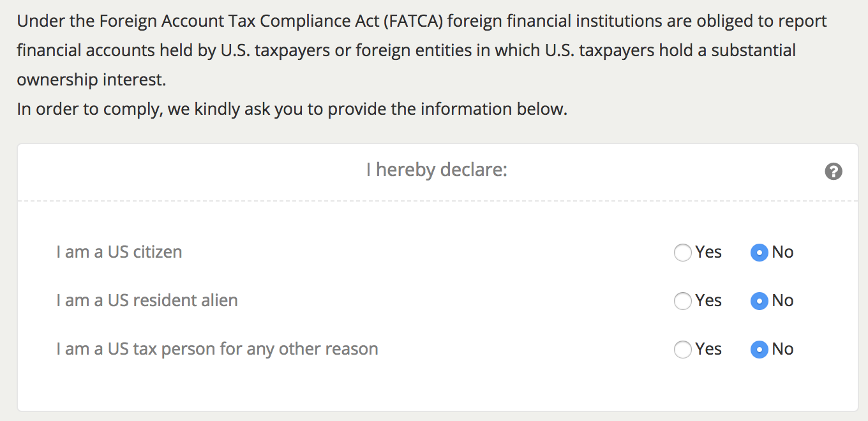
Task: Click 'Yes' text label beside US tax person
Action: (708, 349)
